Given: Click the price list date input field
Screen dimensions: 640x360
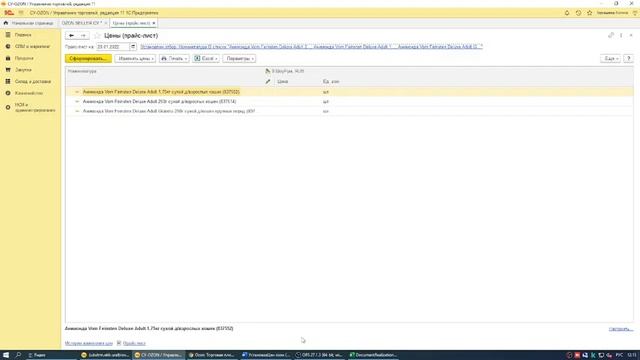Looking at the screenshot, I should pos(113,47).
